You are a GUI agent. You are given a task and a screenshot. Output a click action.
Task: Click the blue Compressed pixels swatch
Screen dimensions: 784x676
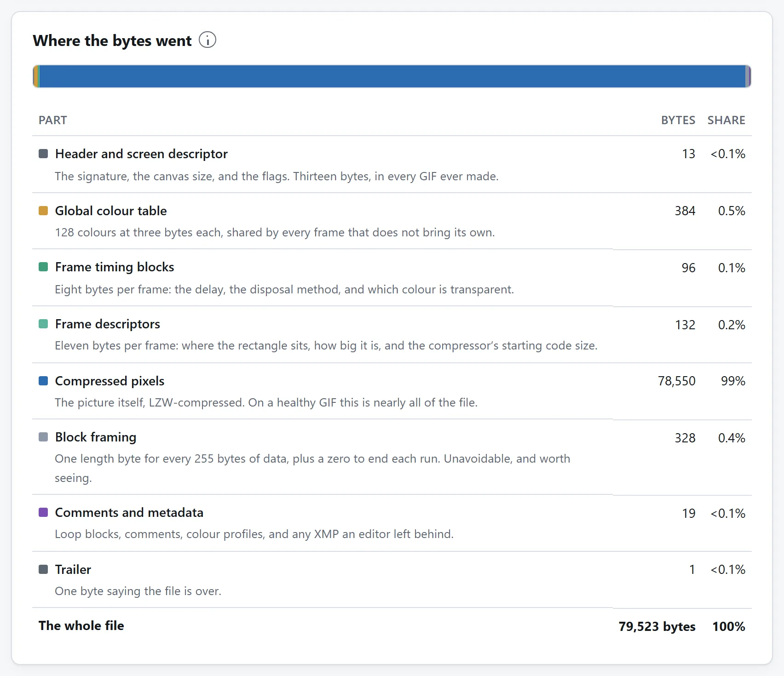coord(43,381)
